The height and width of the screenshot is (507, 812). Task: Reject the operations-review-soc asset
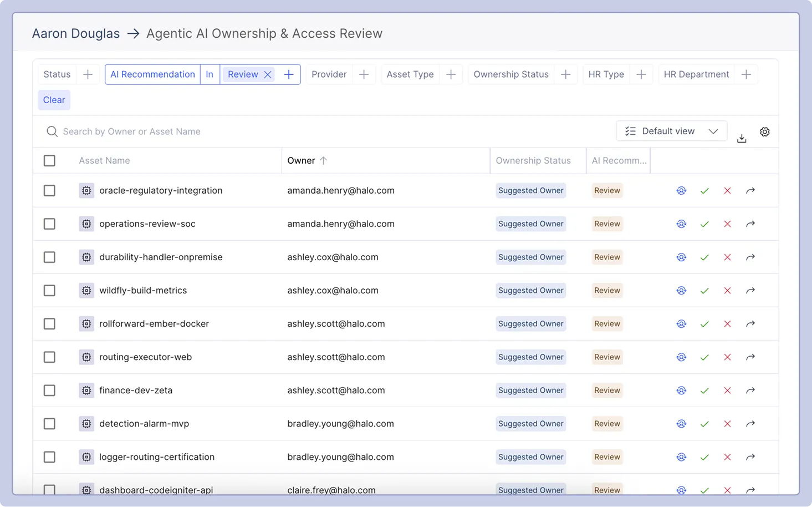tap(727, 224)
